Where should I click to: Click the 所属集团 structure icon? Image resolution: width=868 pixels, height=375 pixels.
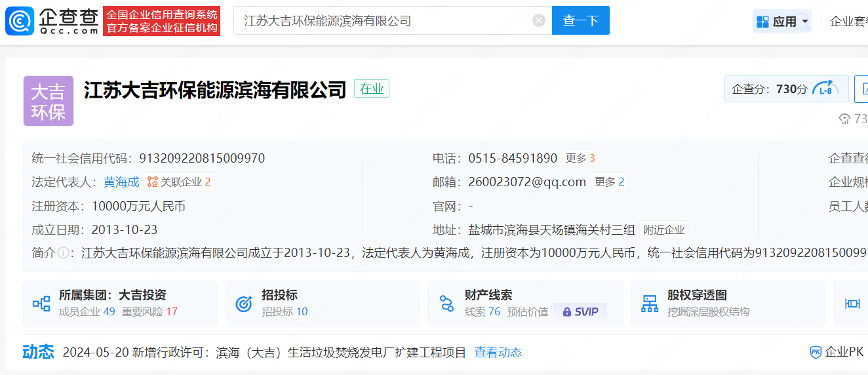[x=41, y=304]
